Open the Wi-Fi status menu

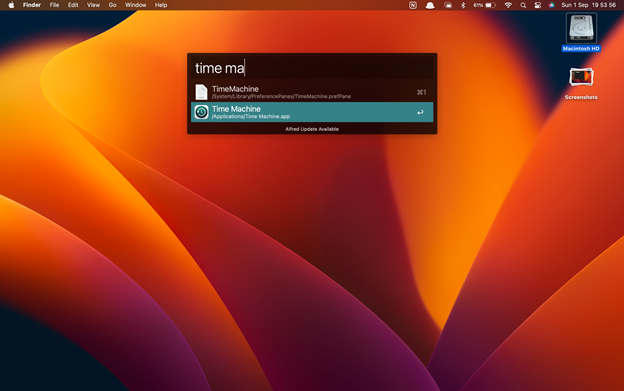[x=508, y=5]
